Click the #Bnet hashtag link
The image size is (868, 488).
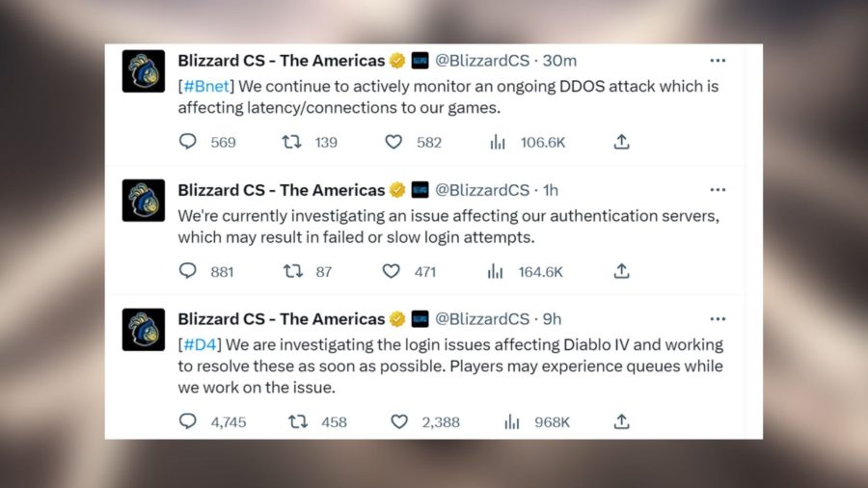coord(203,85)
